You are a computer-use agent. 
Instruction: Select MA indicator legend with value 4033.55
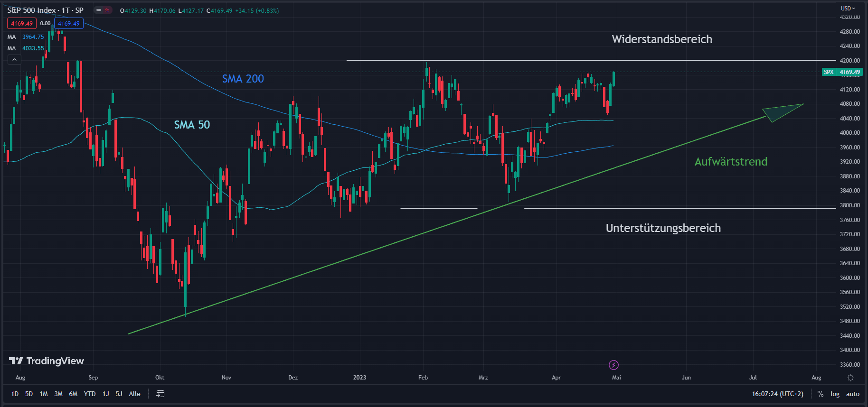click(26, 48)
